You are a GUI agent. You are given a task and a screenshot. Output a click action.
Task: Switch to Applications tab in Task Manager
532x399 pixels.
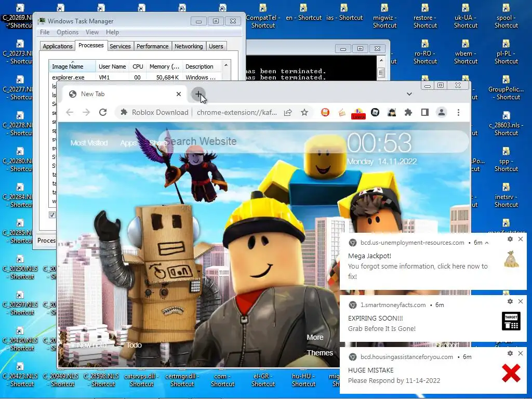pos(57,46)
